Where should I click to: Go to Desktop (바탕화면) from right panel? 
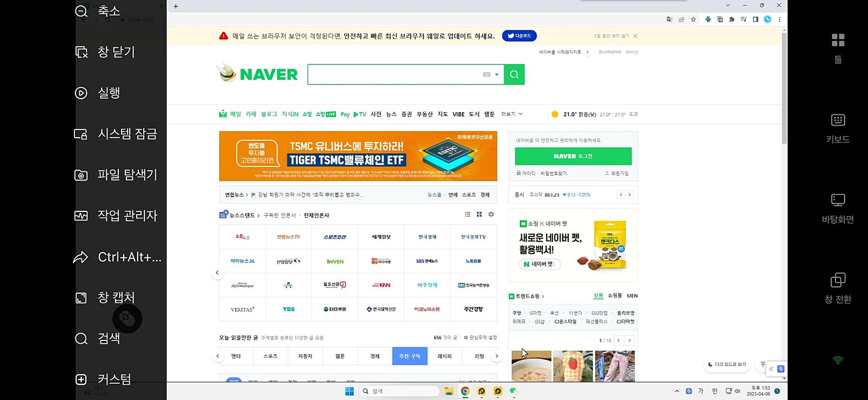pos(838,209)
